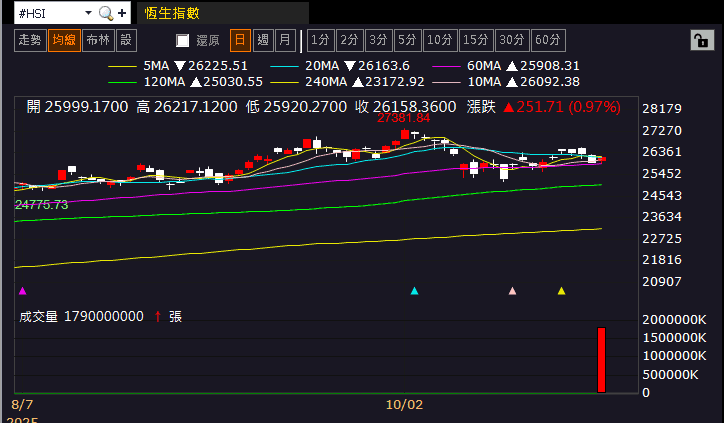Screen dimensions: 724x423
Task: Switch to the 60分 interval
Action: tap(548, 40)
